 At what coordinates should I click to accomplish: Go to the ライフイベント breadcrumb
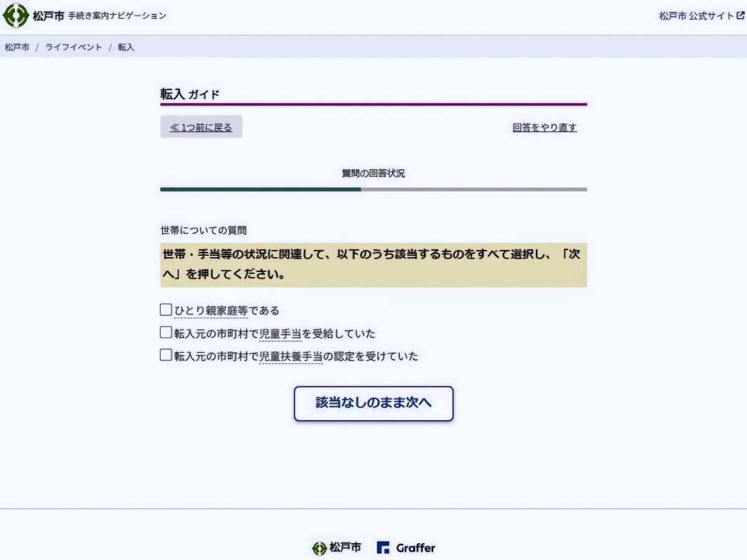click(73, 47)
